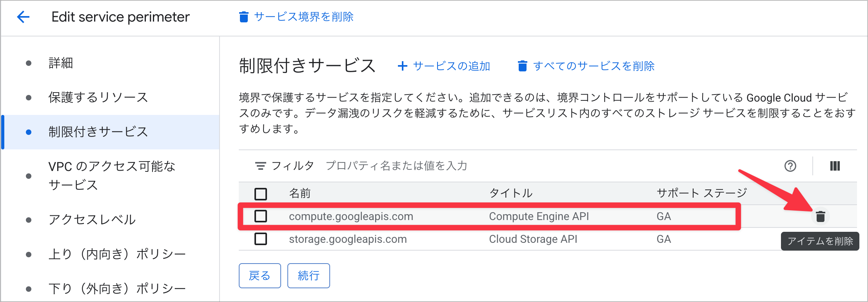The height and width of the screenshot is (302, 868).
Task: Navigate to 上り（内向き）ポリシー section
Action: (117, 254)
